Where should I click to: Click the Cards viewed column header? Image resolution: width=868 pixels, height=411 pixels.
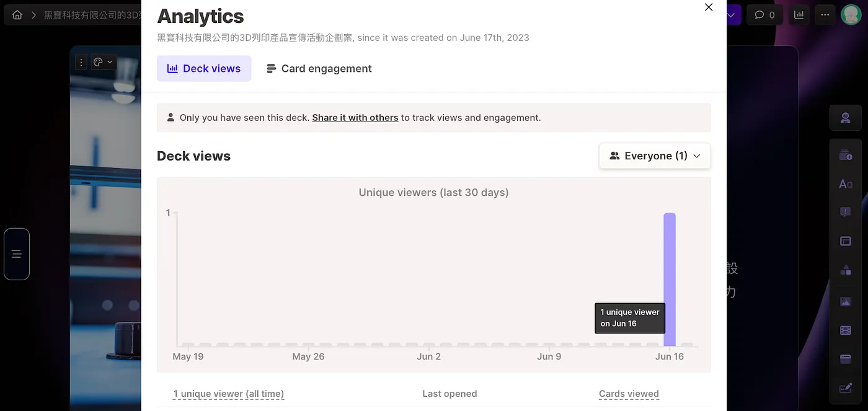tap(629, 394)
